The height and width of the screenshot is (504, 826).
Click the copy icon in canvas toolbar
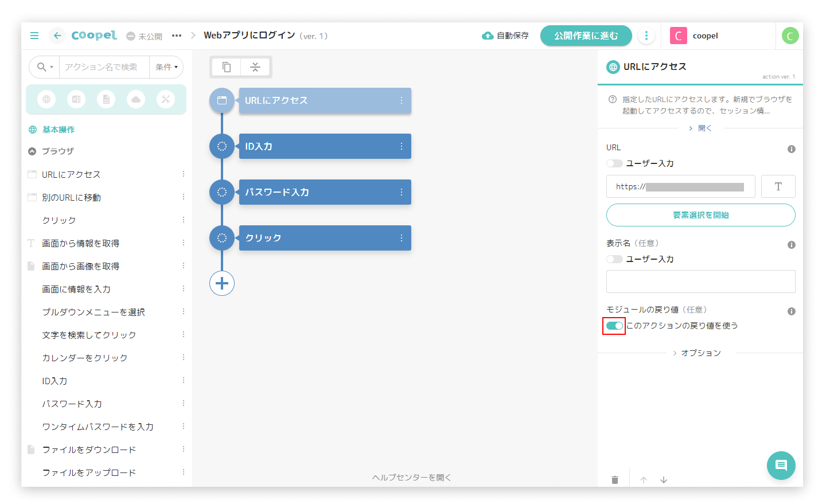227,67
